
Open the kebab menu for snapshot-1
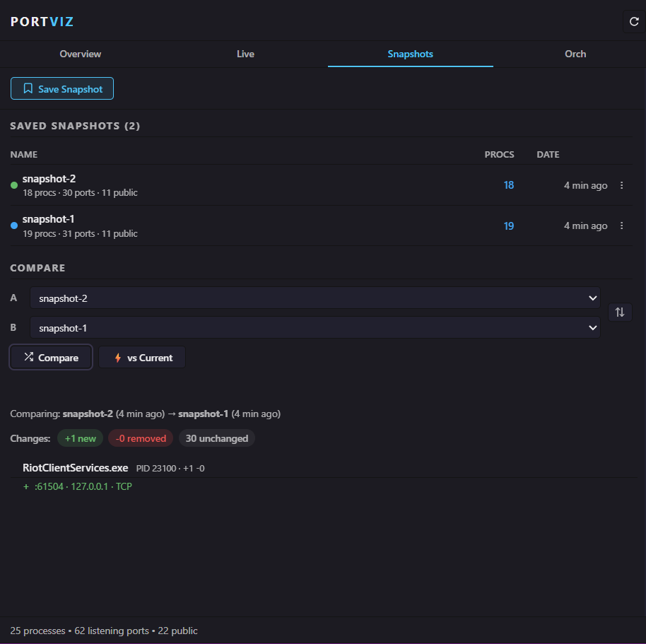(x=621, y=226)
